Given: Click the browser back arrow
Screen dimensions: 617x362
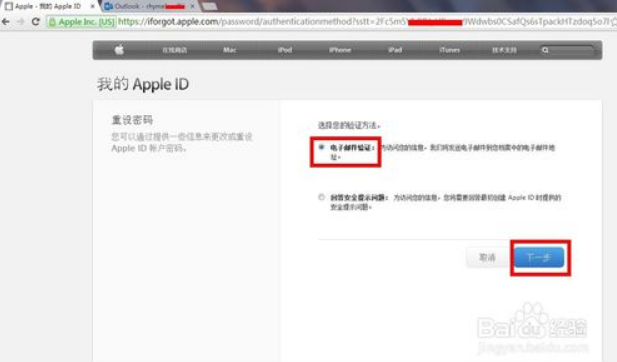Looking at the screenshot, I should pos(6,22).
